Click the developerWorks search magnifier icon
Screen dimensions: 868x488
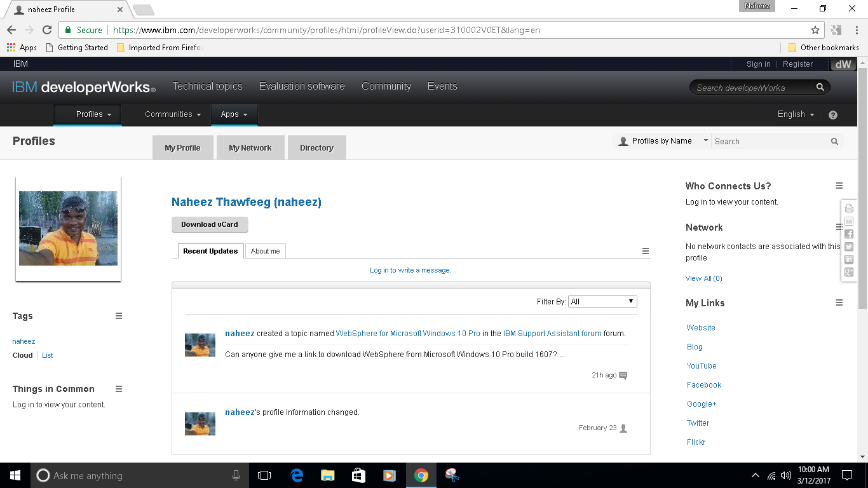[820, 88]
